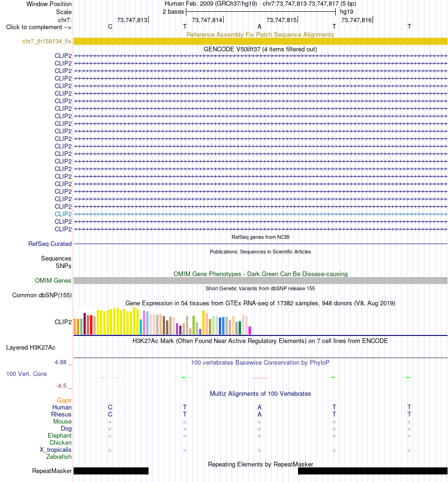This screenshot has width=448, height=482.
Task: Click the '2 bases' scale bar
Action: [x=261, y=12]
